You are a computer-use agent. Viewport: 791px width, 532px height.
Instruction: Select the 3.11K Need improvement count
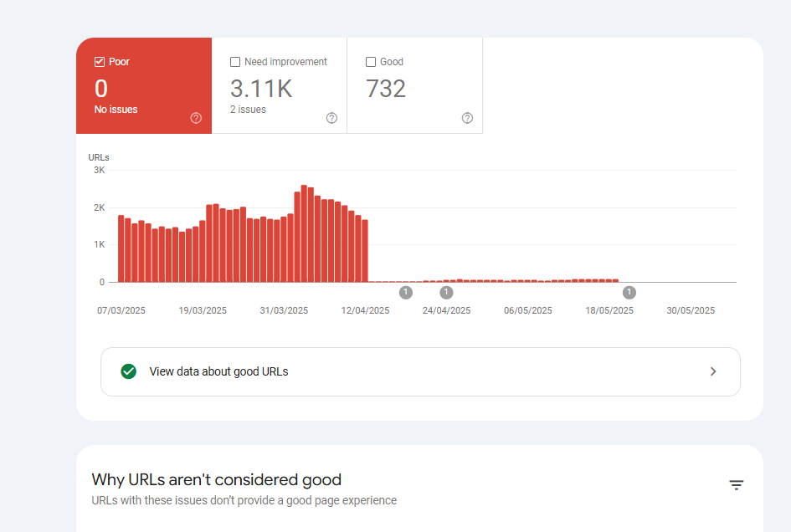(x=261, y=89)
